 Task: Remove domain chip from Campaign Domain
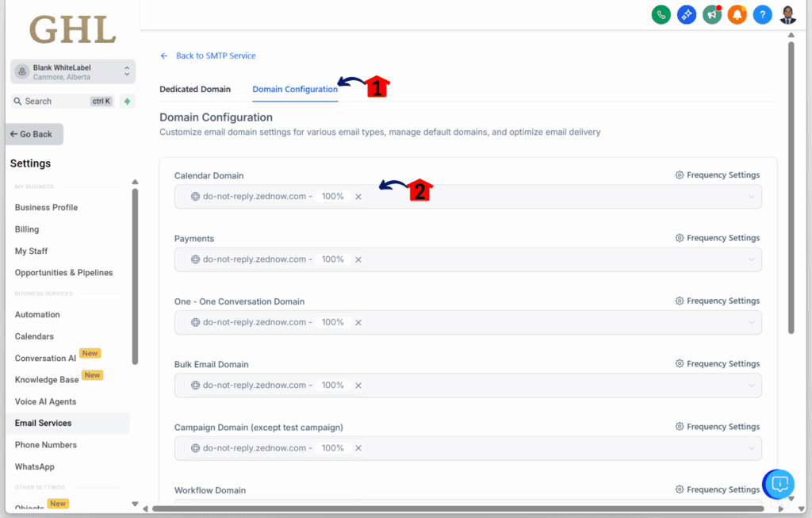pos(358,448)
